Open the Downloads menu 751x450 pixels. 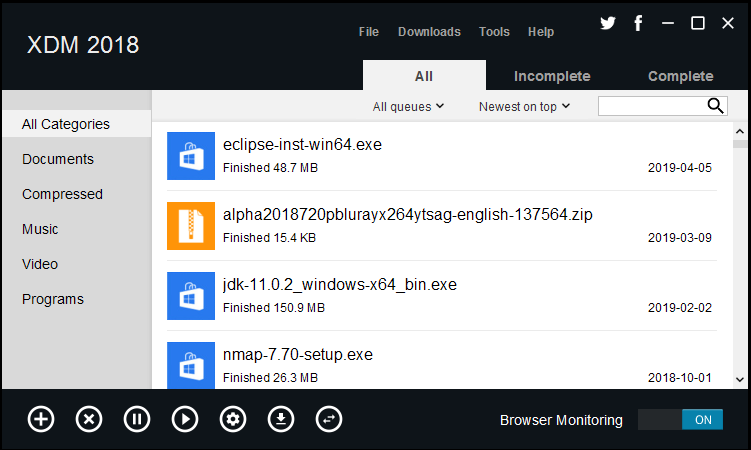pyautogui.click(x=429, y=32)
